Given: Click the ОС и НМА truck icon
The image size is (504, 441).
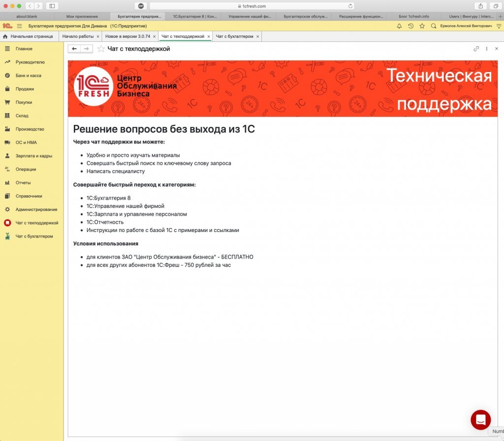Looking at the screenshot, I should [7, 143].
